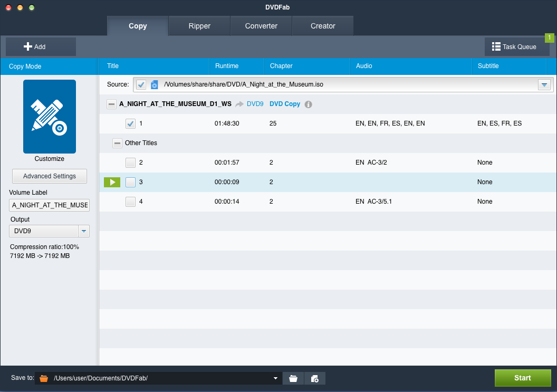Click the ISO disc icon in the Source field

154,84
